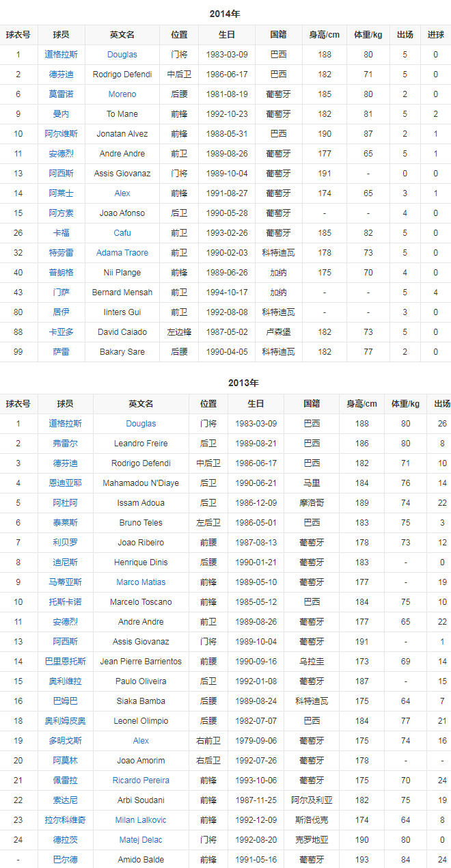Click the Marco Matias link
This screenshot has height=868, width=451.
[141, 582]
